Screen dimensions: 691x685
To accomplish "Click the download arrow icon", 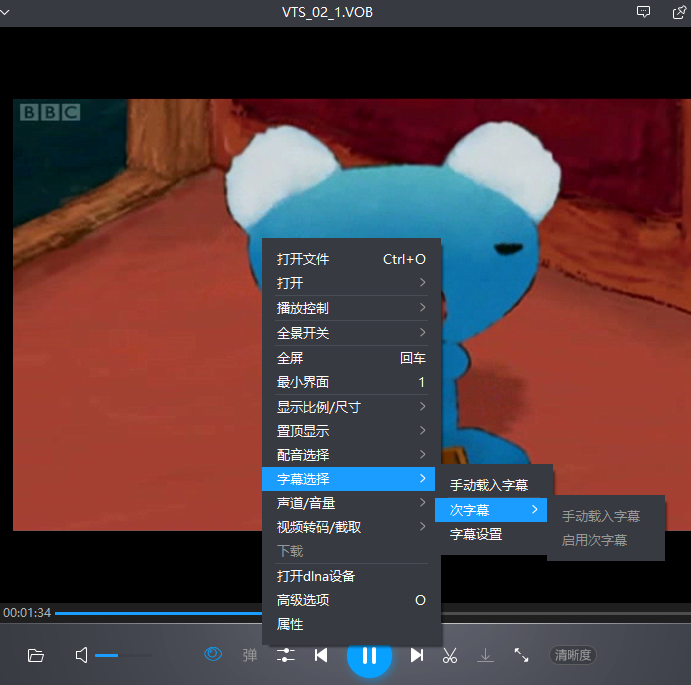I will coord(486,655).
